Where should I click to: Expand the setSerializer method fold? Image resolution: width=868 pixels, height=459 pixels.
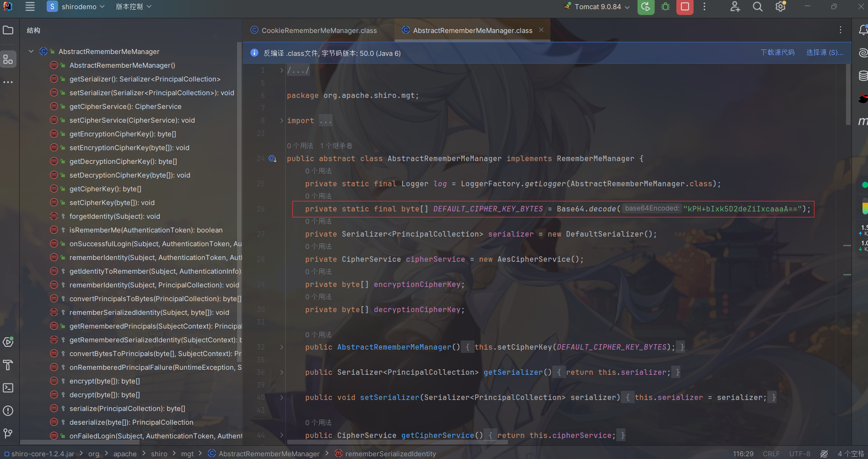coord(281,398)
